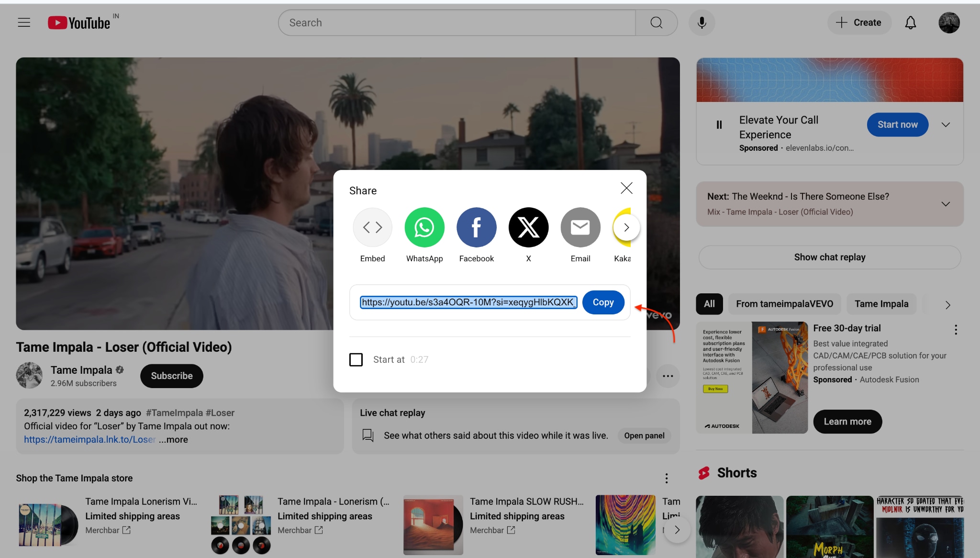This screenshot has height=558, width=980.
Task: Show chat replay
Action: coord(829,257)
